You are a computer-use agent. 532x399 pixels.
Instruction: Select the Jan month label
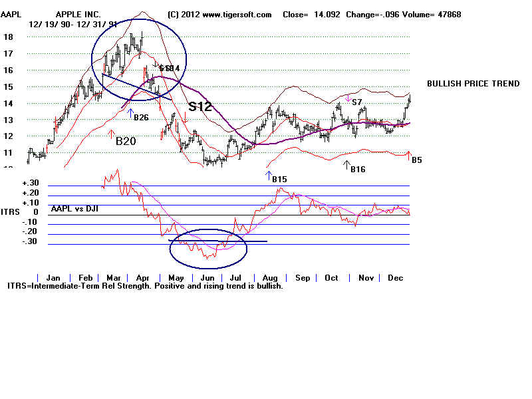point(54,277)
